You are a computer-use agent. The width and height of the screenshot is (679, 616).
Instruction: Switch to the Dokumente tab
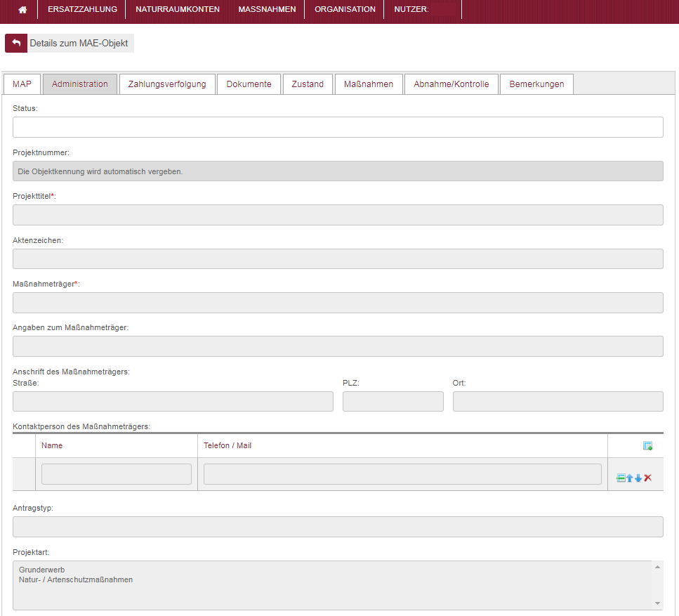pos(249,84)
